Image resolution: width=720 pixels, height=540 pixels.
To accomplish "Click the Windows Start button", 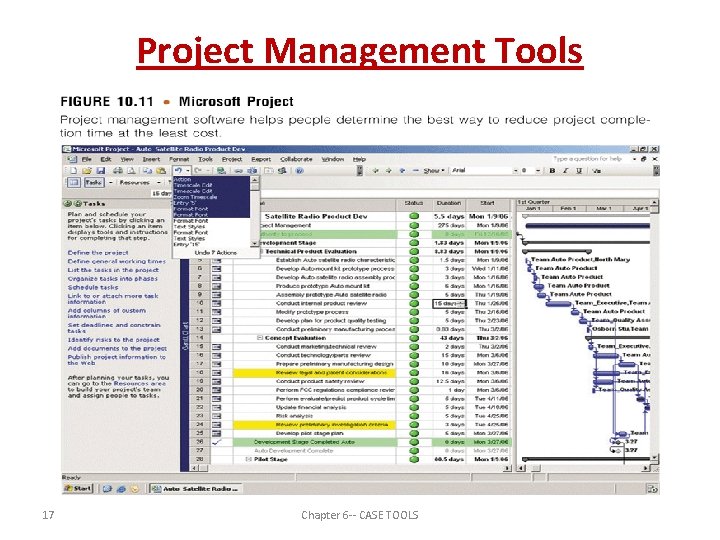I will pos(78,489).
